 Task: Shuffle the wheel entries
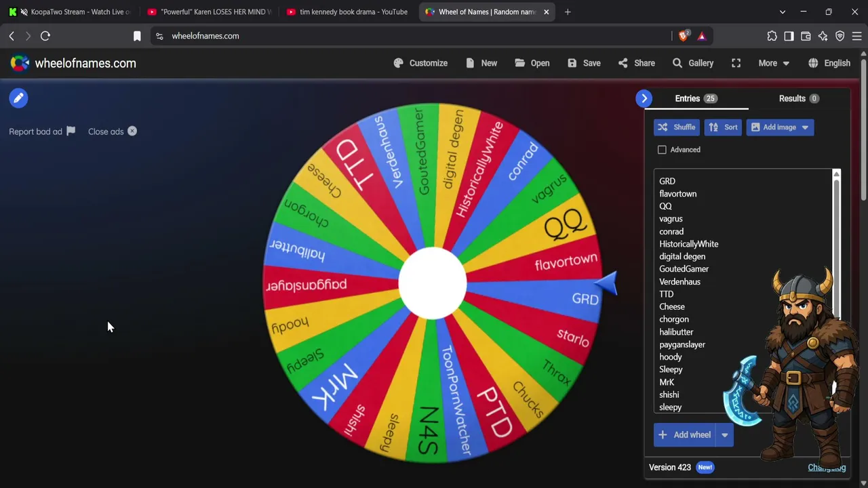pos(677,127)
